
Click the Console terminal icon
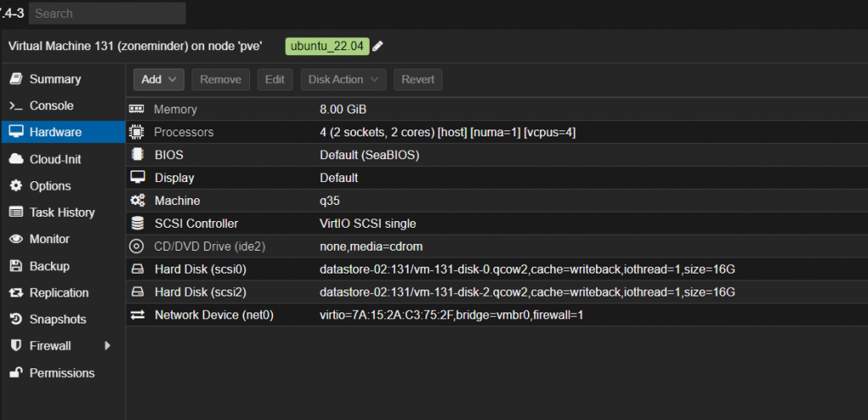click(15, 106)
